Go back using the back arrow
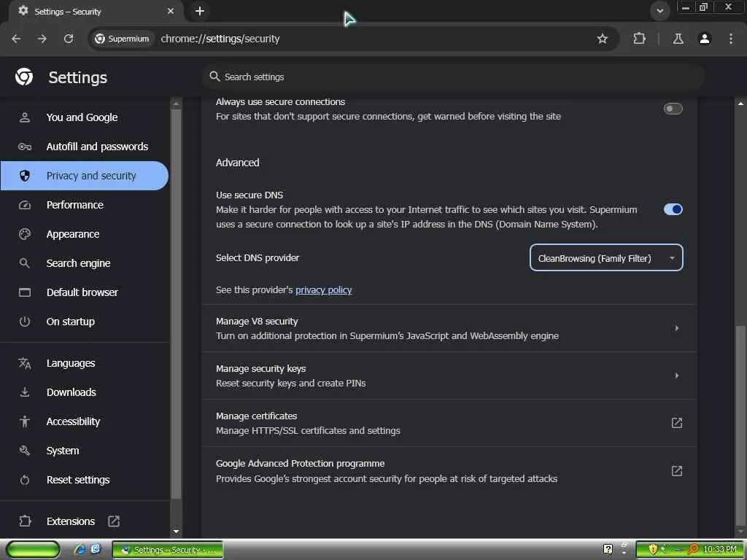The image size is (747, 560). pos(16,39)
